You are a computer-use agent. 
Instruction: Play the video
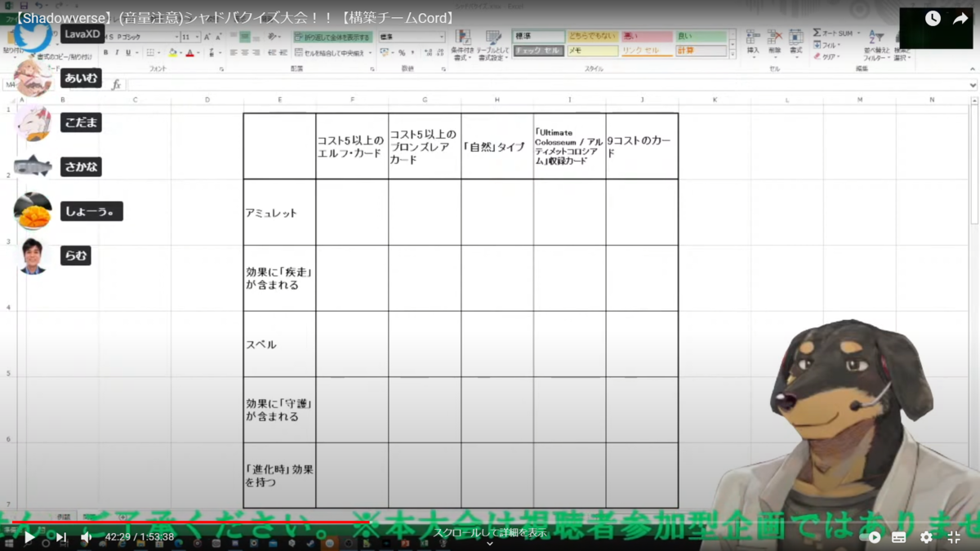coord(29,537)
